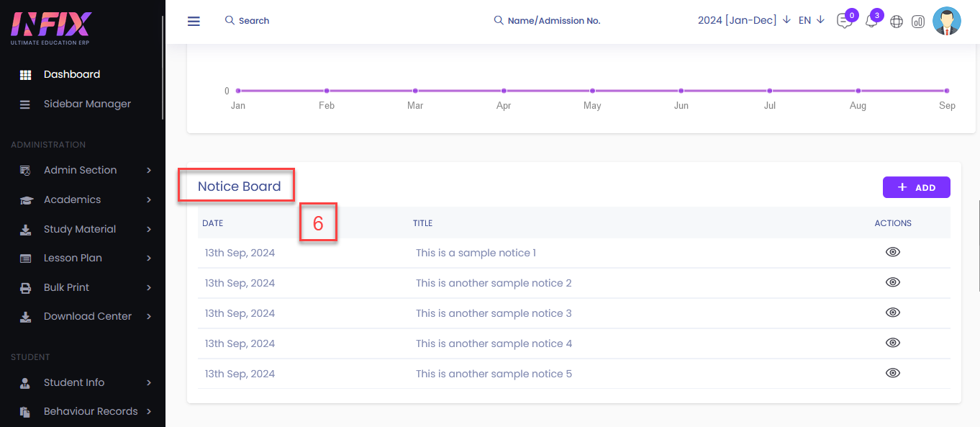Click the Aug data point on chart
This screenshot has width=980, height=427.
click(858, 91)
